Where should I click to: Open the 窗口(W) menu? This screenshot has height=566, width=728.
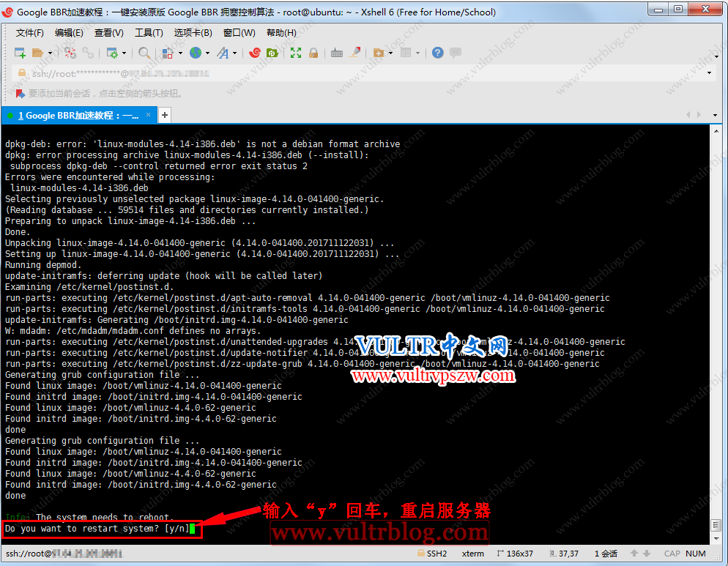[x=239, y=32]
